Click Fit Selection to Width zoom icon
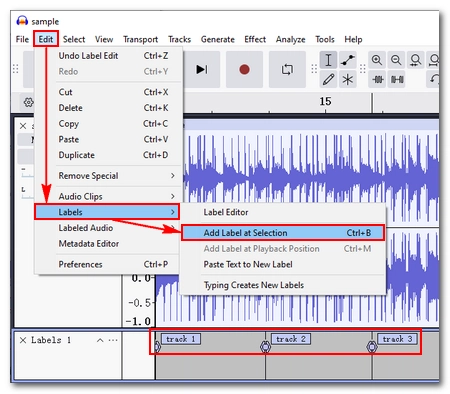 416,60
